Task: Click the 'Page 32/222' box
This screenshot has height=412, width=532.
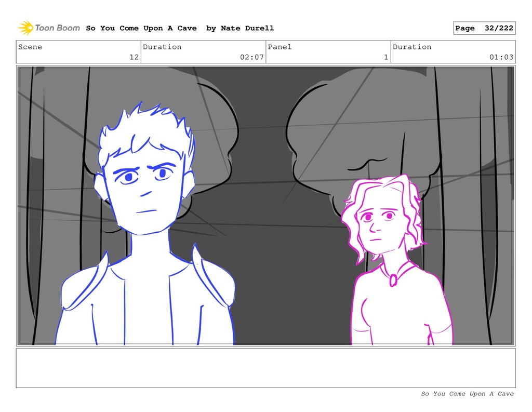Action: click(x=484, y=28)
